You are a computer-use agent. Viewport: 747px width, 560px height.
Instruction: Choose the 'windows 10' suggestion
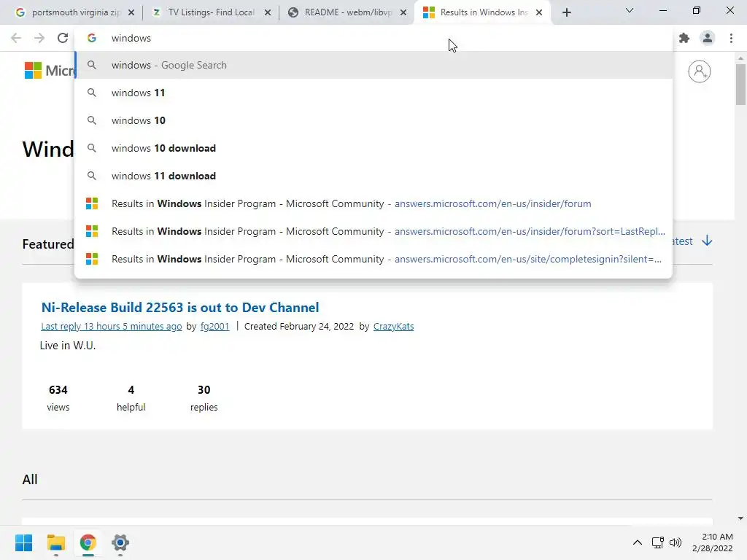pyautogui.click(x=373, y=120)
